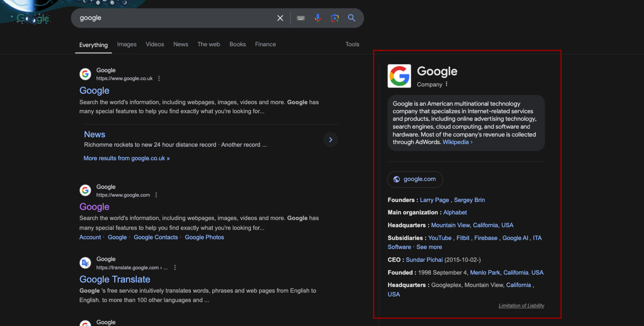The width and height of the screenshot is (644, 326).
Task: Open the Google Contacts sitelink
Action: [156, 237]
